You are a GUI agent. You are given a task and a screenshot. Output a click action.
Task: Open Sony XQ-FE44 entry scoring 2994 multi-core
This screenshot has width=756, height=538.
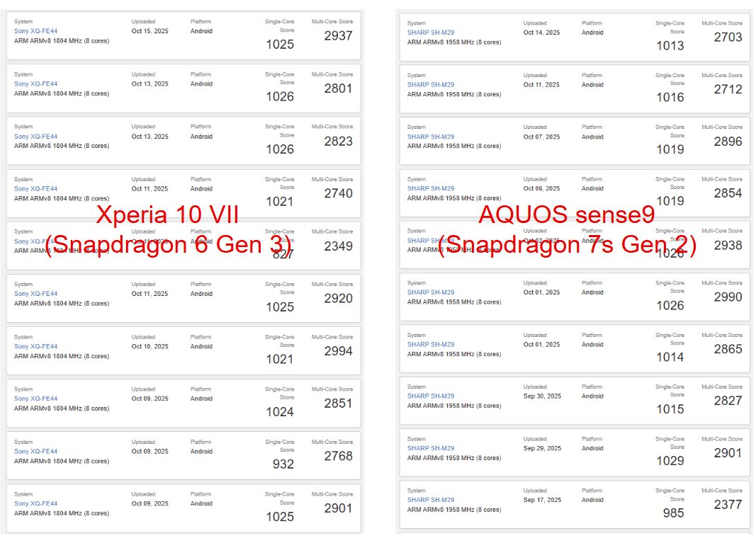coord(35,347)
